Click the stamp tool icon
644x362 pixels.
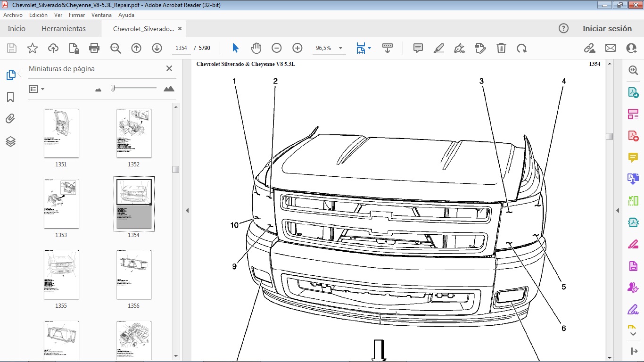[x=480, y=48]
